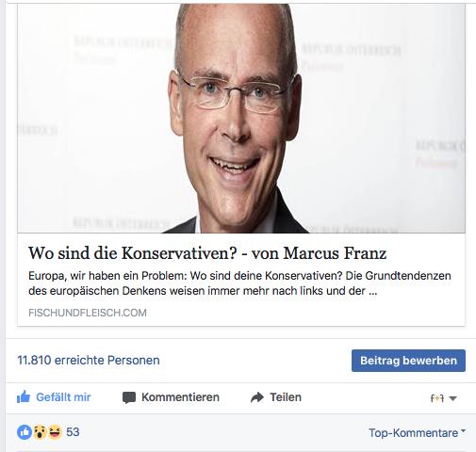Select the Teilen action
This screenshot has width=476, height=452.
coord(276,397)
